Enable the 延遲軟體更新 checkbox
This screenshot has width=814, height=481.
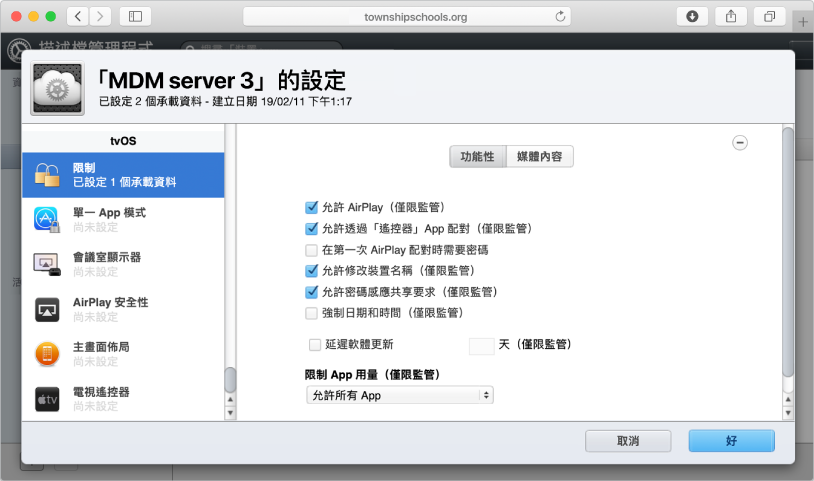pyautogui.click(x=315, y=345)
